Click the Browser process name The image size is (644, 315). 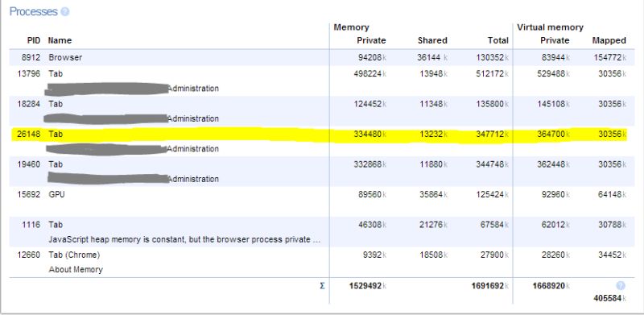point(65,57)
